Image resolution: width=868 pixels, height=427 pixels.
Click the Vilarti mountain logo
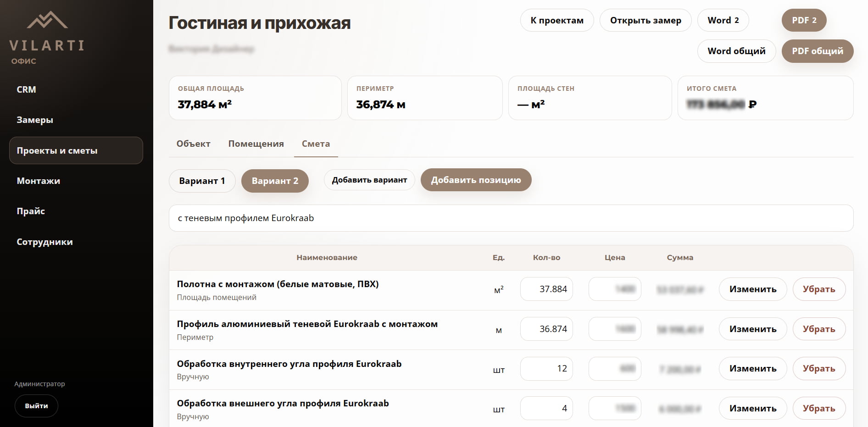point(47,20)
